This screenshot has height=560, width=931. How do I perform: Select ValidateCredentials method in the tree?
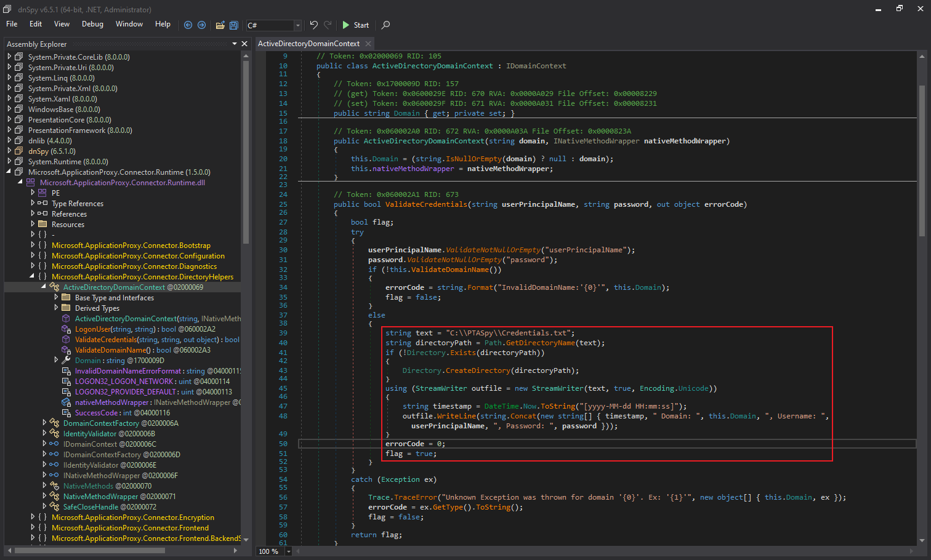pyautogui.click(x=106, y=340)
